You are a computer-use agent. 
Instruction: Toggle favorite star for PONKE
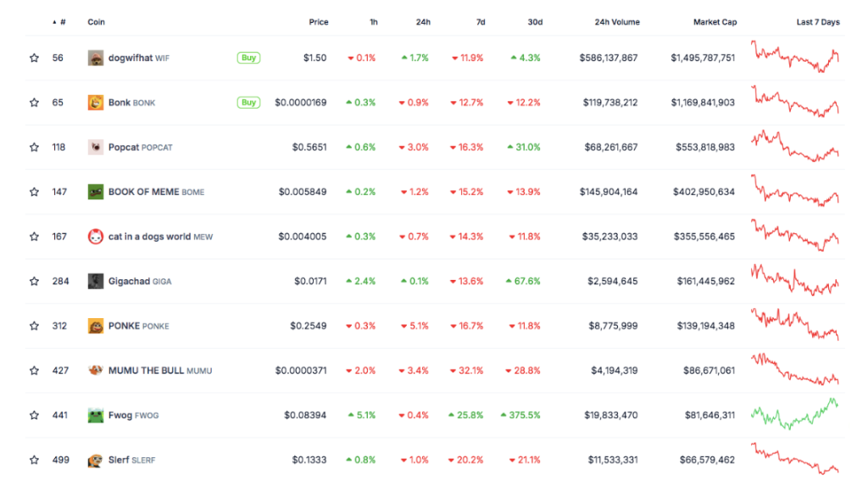click(x=34, y=326)
